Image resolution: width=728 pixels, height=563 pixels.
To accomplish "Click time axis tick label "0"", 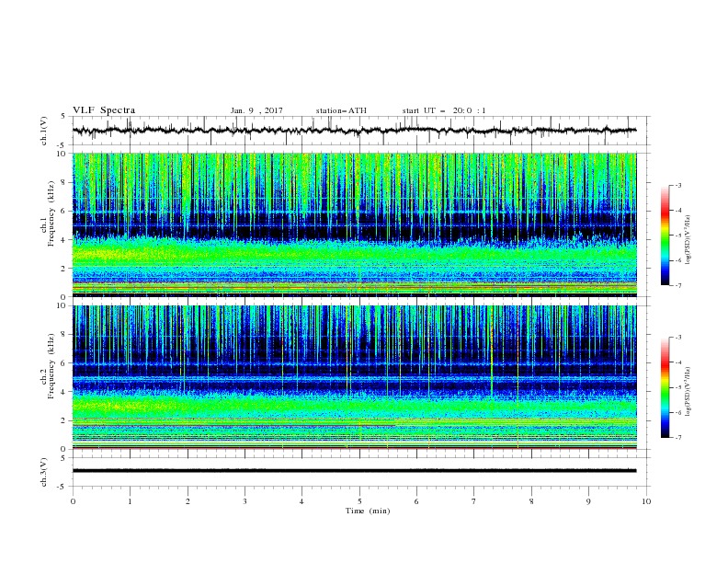I will point(73,501).
